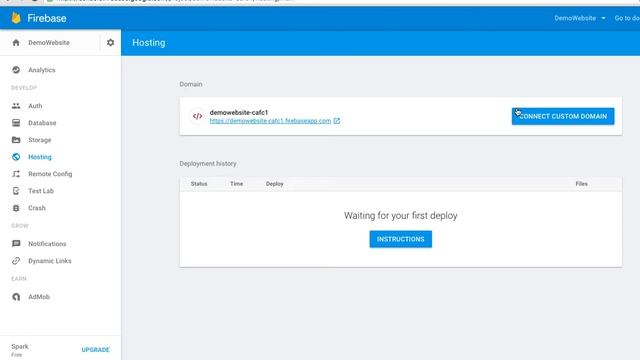Click the Analytics icon in sidebar
Screen dimensions: 640x360
point(16,70)
